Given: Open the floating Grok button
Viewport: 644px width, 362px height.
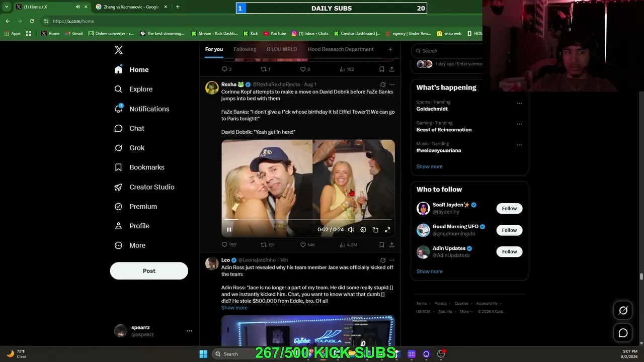Looking at the screenshot, I should (x=623, y=311).
